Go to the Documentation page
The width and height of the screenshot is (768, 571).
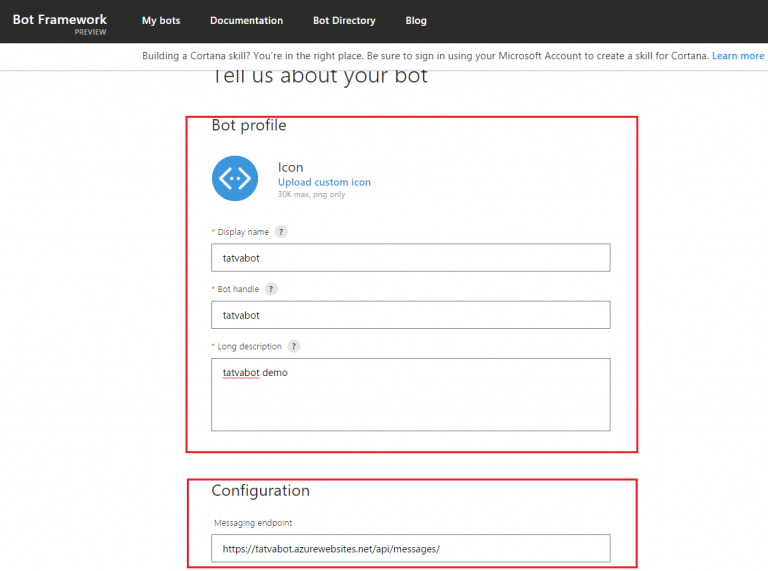[246, 21]
